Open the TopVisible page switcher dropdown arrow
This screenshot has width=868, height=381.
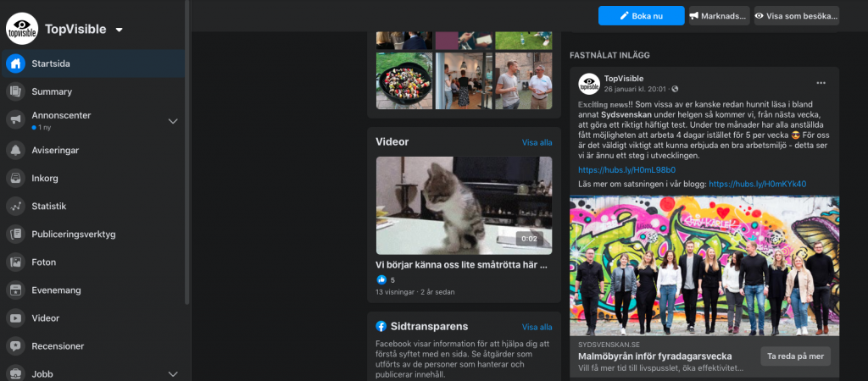point(119,30)
